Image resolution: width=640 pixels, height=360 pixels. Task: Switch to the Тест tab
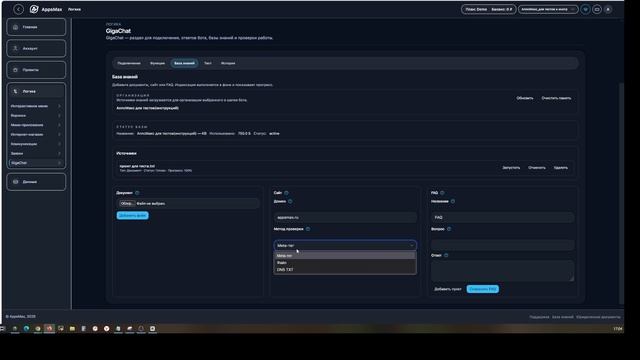click(x=208, y=63)
